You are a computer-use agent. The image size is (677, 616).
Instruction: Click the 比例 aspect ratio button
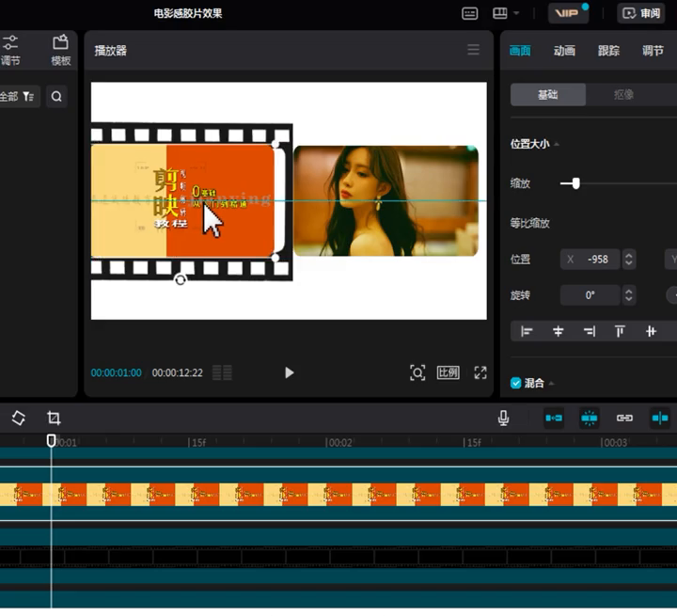click(x=449, y=372)
